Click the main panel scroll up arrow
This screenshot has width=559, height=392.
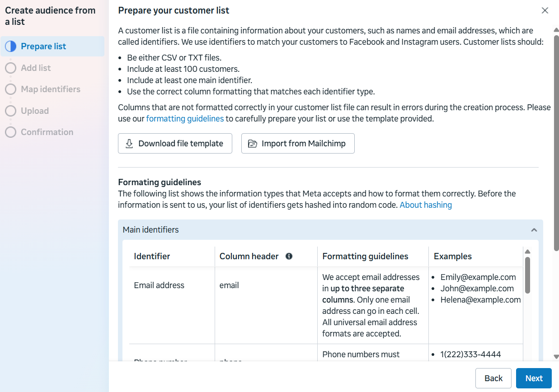[x=556, y=30]
